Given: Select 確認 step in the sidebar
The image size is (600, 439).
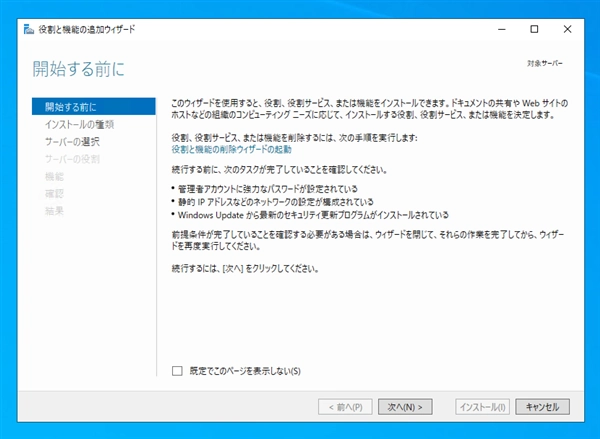Looking at the screenshot, I should [54, 194].
